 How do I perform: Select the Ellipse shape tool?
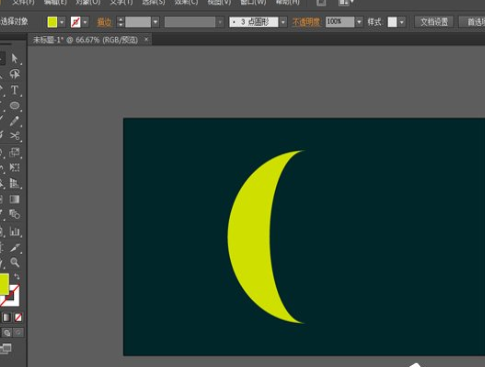coord(14,105)
